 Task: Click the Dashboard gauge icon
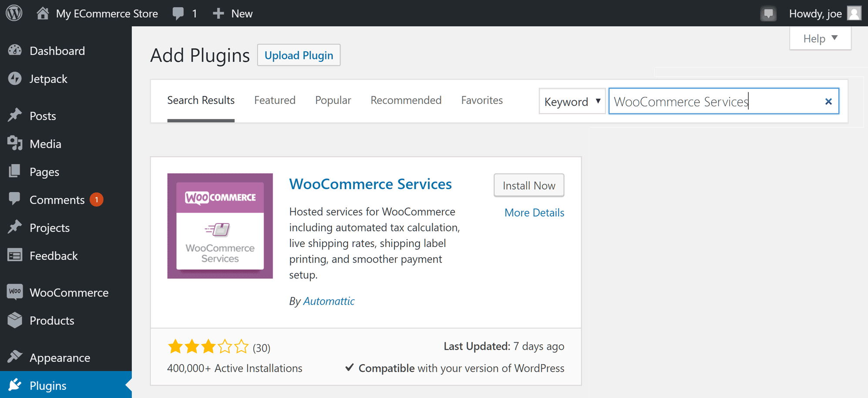15,50
